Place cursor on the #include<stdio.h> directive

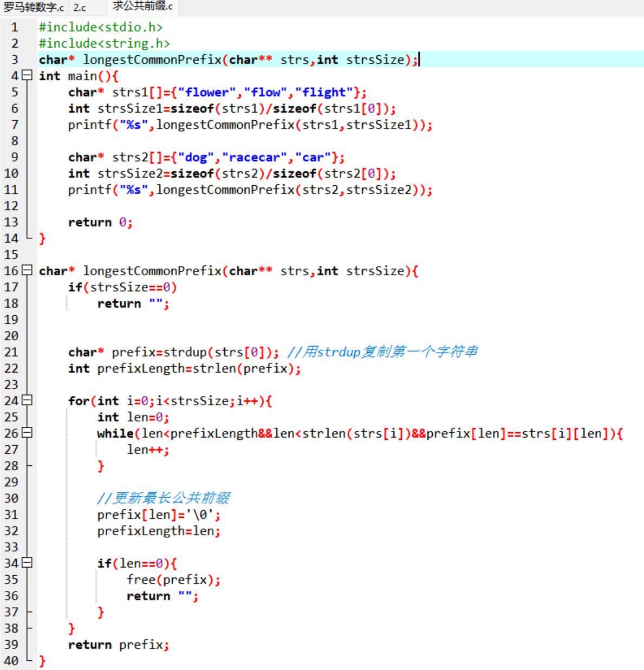(100, 27)
